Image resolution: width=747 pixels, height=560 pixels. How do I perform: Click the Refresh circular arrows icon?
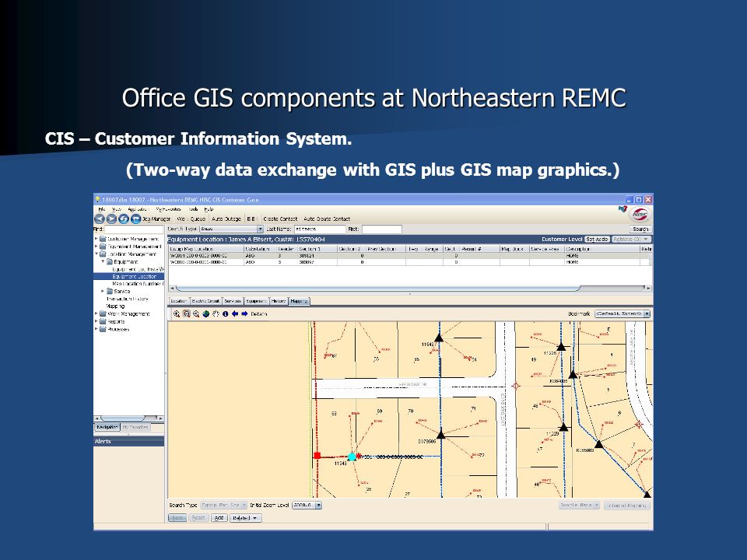[x=124, y=219]
